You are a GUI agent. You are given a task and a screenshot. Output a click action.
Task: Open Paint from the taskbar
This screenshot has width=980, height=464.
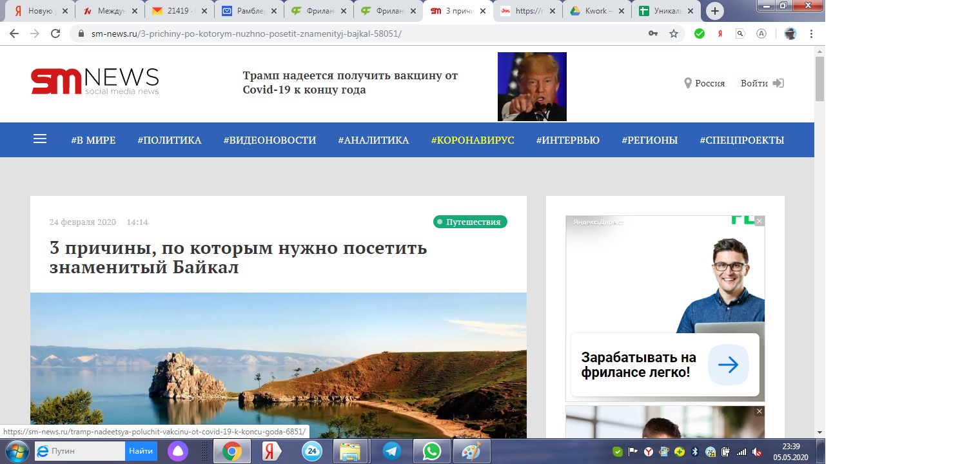471,451
